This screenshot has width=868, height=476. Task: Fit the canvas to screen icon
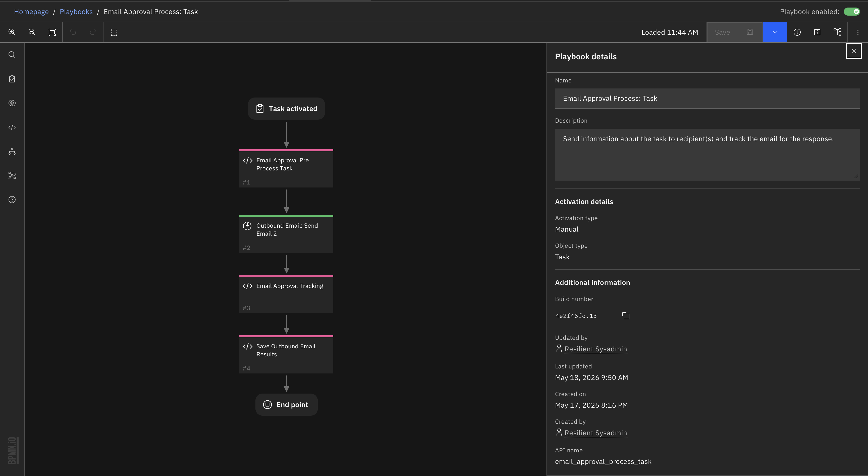52,32
